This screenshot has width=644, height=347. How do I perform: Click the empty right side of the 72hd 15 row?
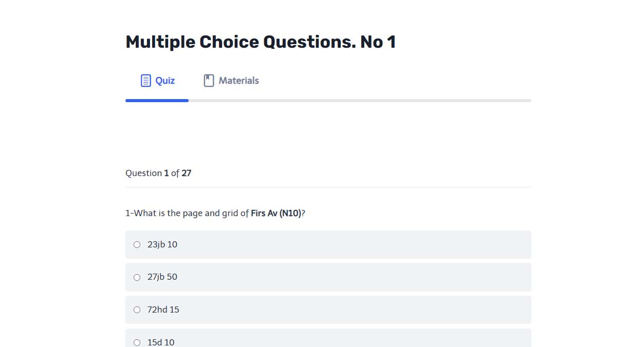tap(411, 310)
